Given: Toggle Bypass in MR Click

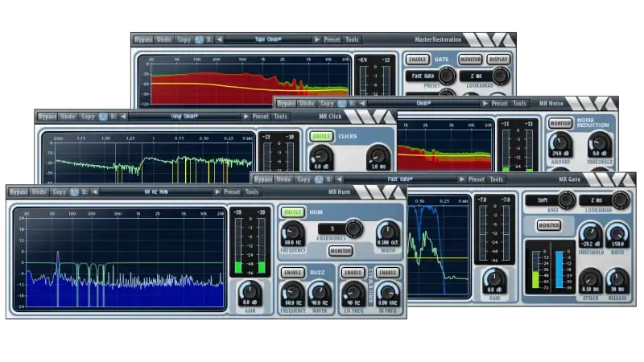Looking at the screenshot, I should tap(47, 117).
